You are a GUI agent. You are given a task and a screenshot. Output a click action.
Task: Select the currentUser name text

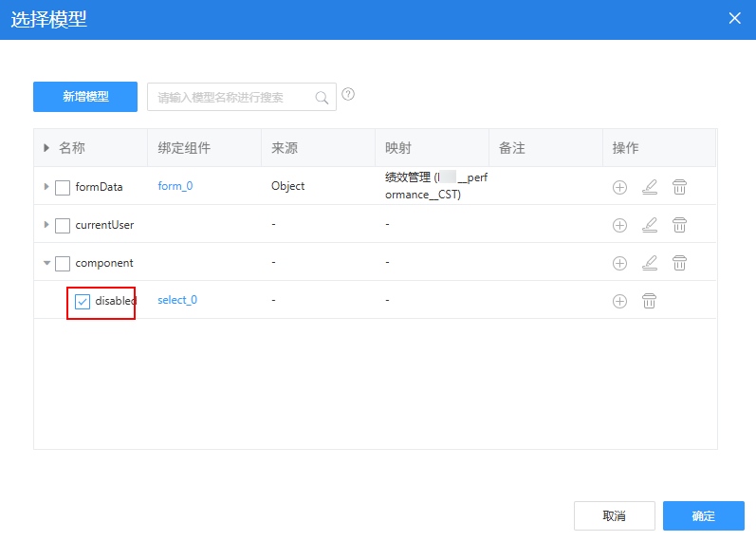click(104, 225)
